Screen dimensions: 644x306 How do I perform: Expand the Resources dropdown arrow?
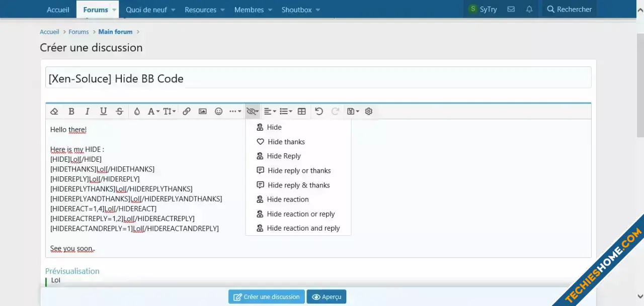[223, 10]
